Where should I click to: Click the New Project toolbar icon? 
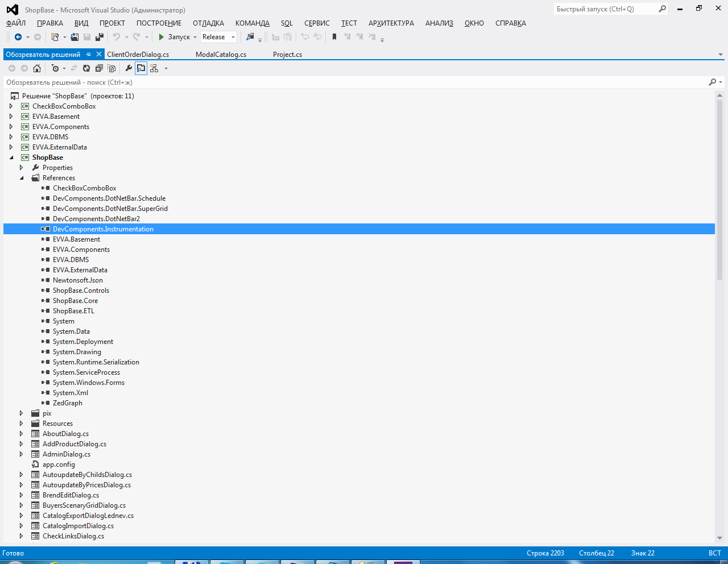click(55, 37)
